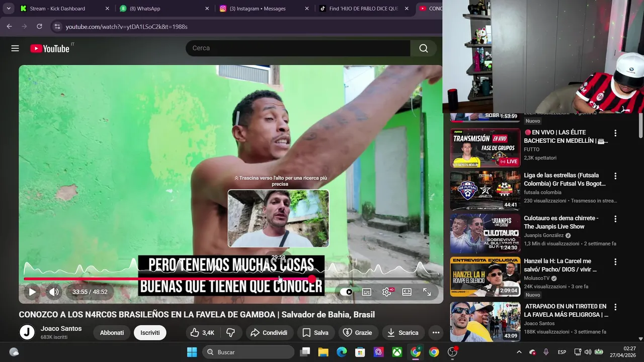Viewport: 644px width, 362px height.
Task: Save the video with Salva
Action: (x=315, y=332)
